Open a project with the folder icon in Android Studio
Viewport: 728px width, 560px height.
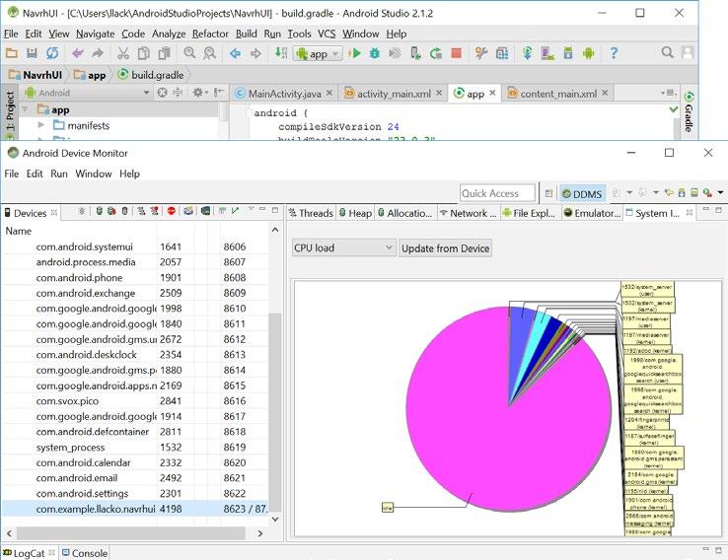tap(12, 53)
